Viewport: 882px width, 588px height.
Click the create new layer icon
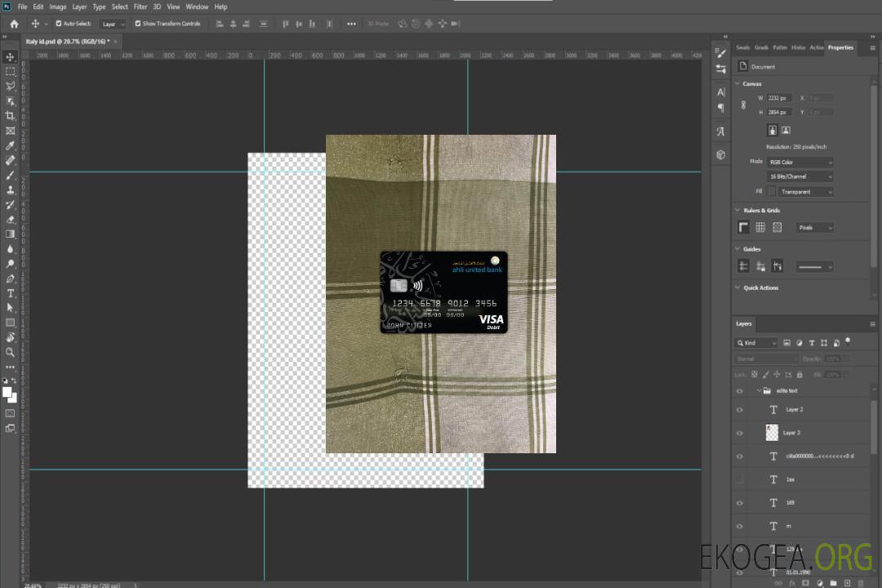847,583
